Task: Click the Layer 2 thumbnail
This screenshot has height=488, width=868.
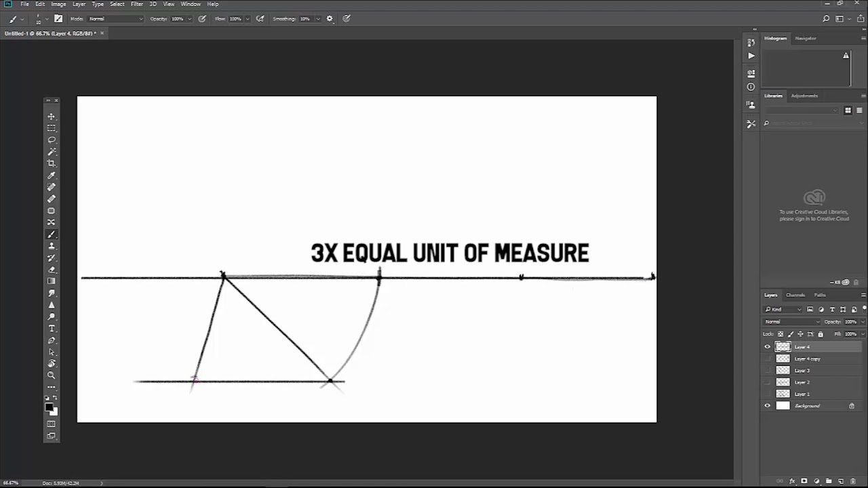Action: click(x=783, y=382)
